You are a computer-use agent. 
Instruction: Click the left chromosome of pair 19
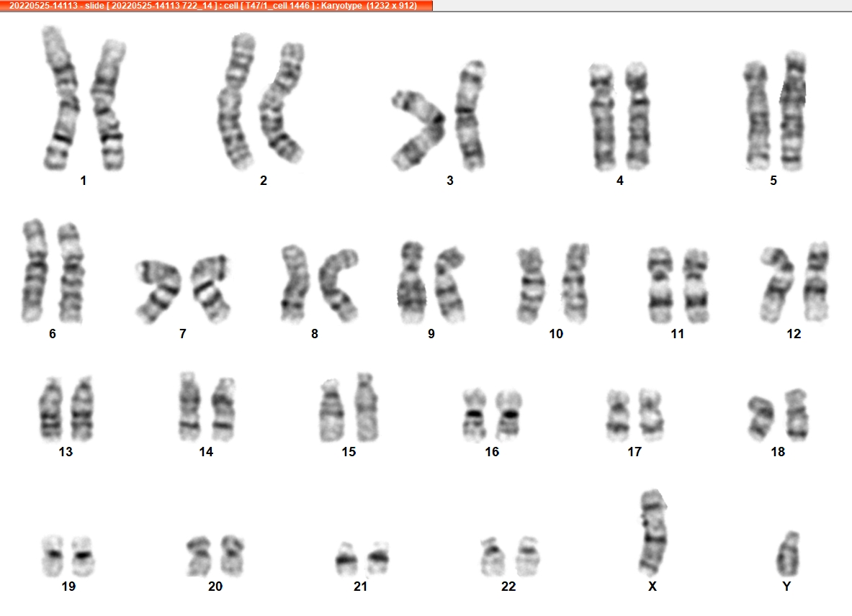click(53, 556)
